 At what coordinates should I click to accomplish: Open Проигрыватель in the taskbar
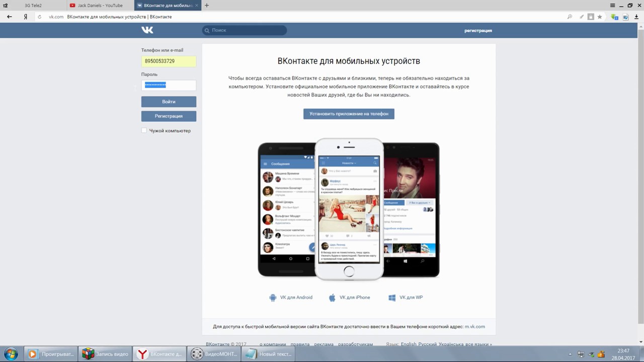click(51, 354)
